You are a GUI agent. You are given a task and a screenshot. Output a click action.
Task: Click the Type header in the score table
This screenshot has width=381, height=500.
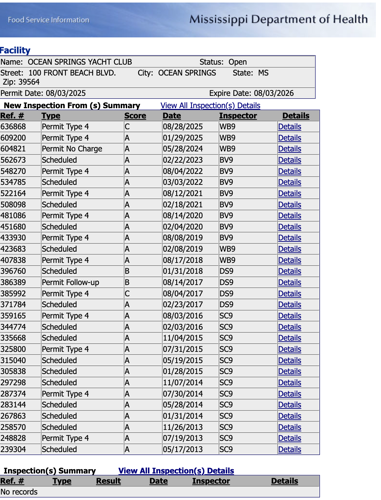51,116
